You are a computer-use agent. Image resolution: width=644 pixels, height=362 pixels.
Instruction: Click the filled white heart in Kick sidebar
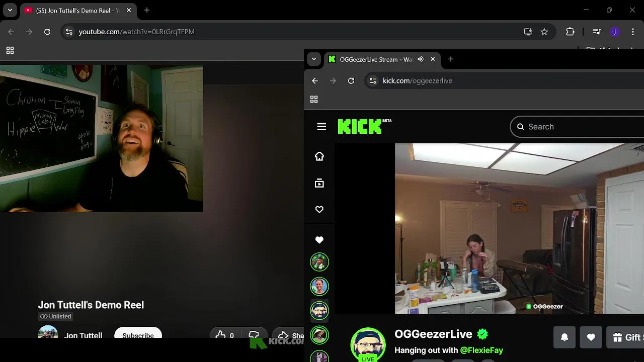319,240
